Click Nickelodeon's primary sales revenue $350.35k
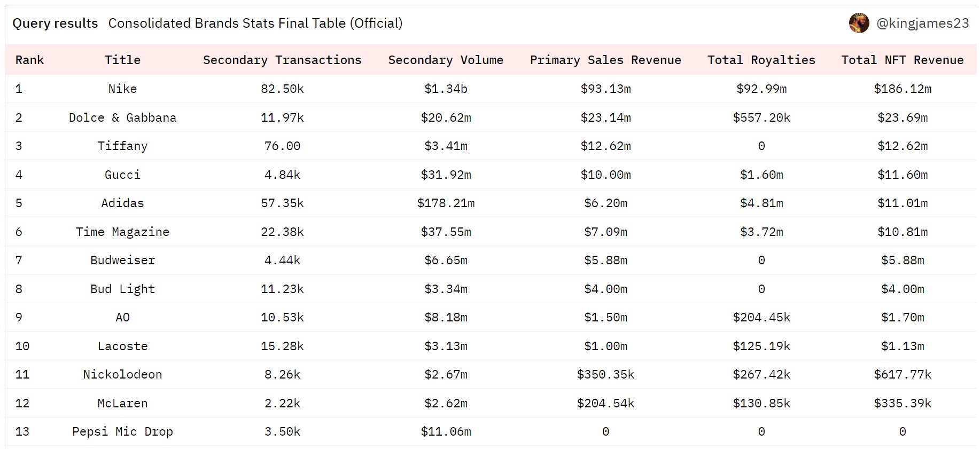Screen dimensions: 980x449 pos(605,374)
